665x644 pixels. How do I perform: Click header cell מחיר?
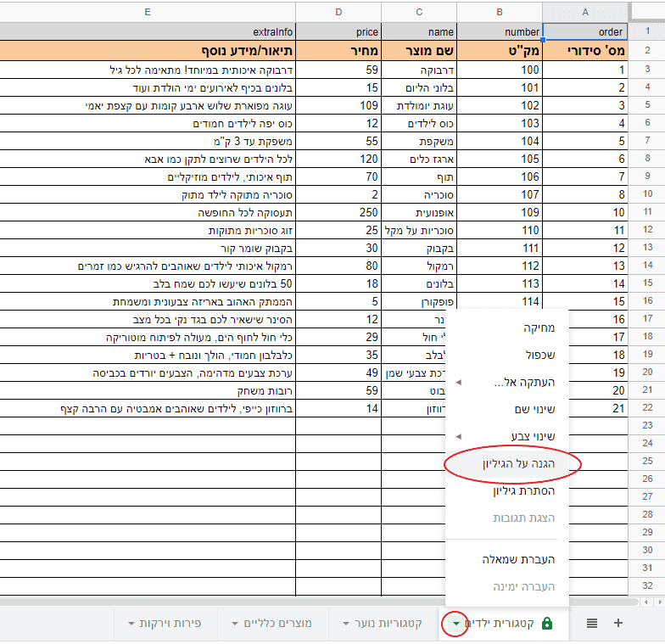tap(338, 51)
